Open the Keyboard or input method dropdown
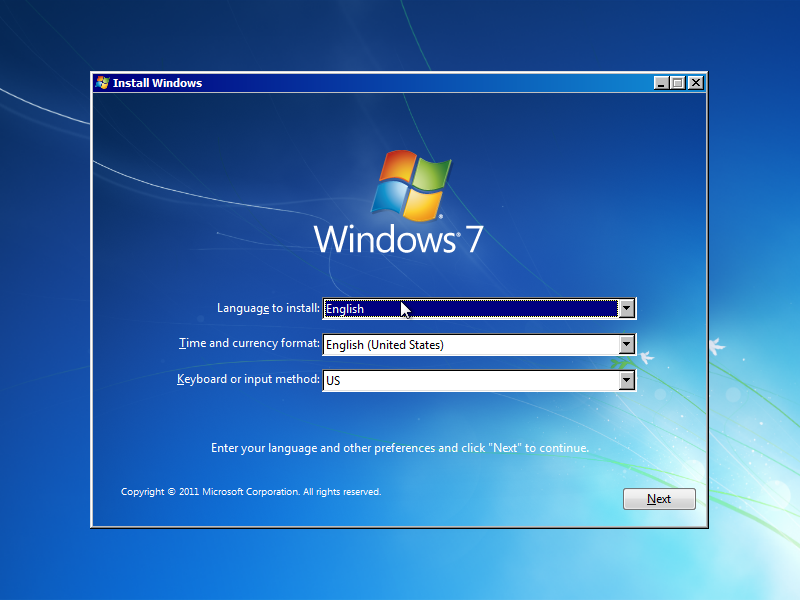 627,380
